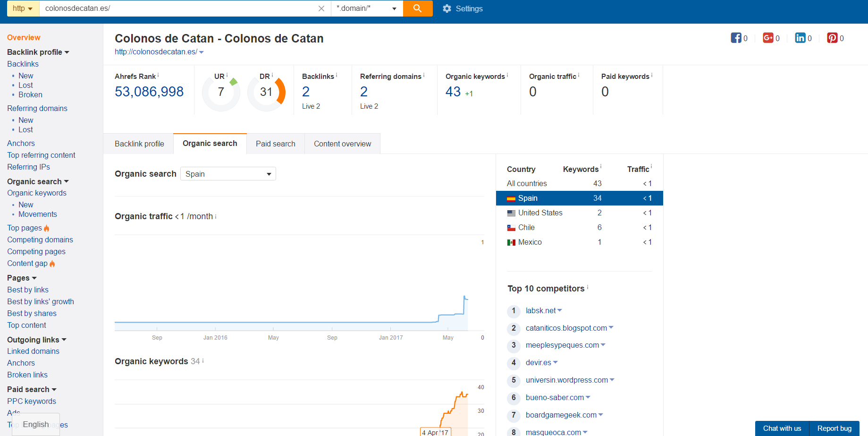
Task: Open Settings gear icon
Action: coord(447,9)
